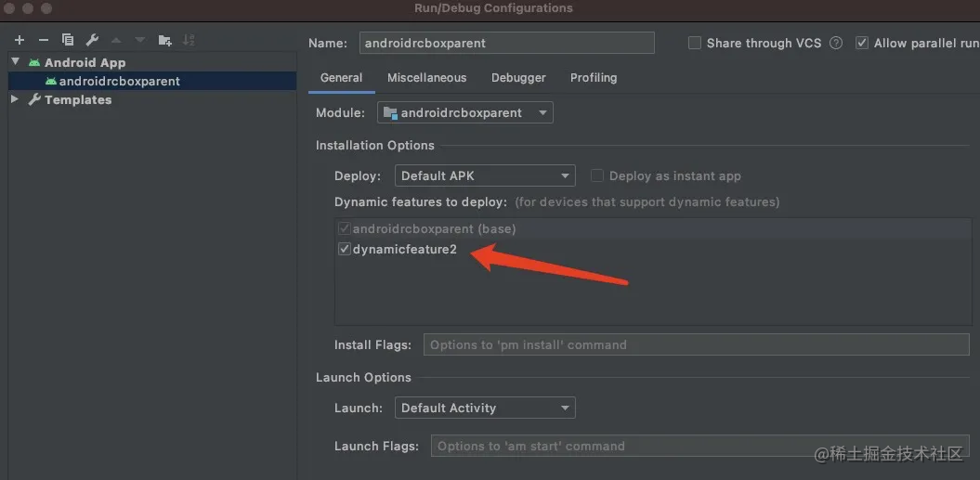
Task: Switch to the Debugger tab
Action: [518, 77]
